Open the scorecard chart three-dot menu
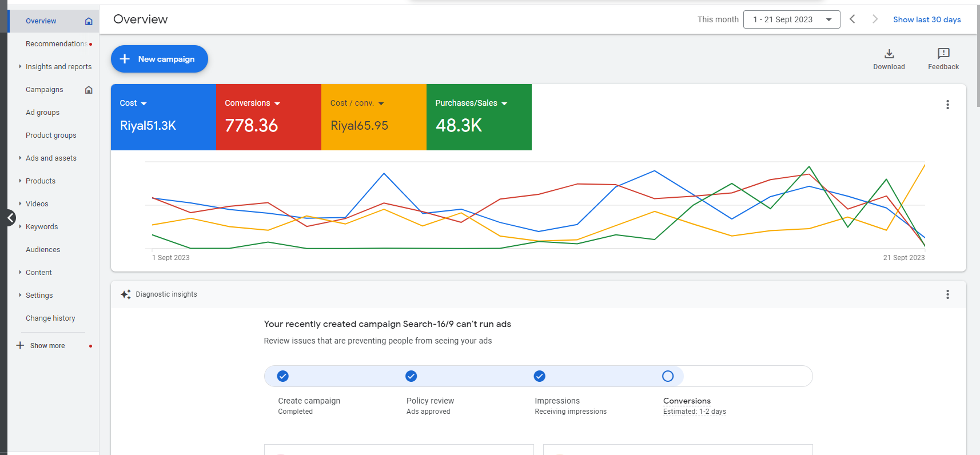Screen dimensions: 980x455 pos(947,105)
